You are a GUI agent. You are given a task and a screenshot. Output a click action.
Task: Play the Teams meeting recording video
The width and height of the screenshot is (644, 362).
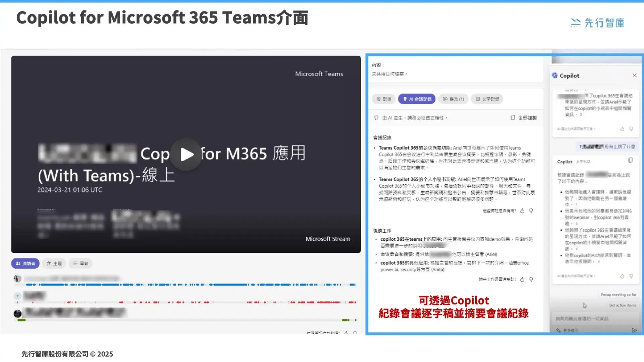186,155
